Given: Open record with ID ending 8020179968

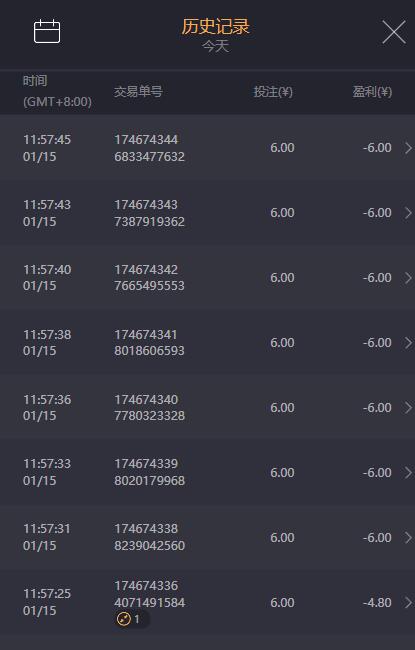Looking at the screenshot, I should [149, 473].
